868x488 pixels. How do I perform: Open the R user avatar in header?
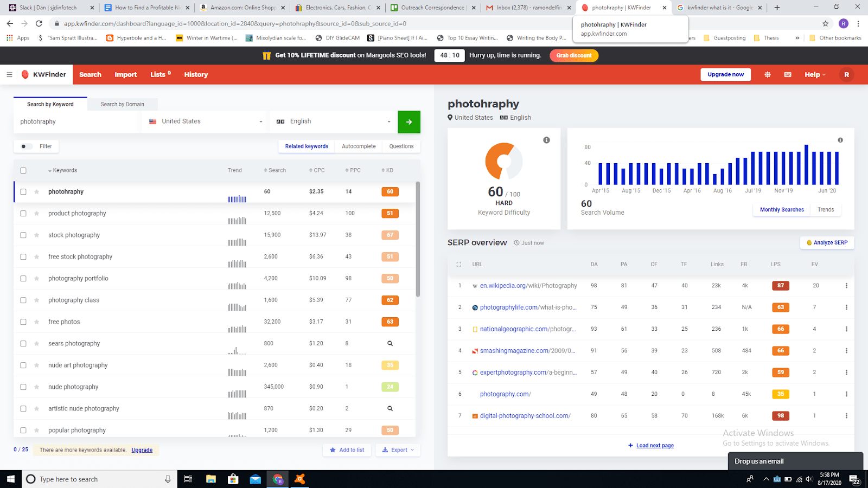tap(846, 74)
